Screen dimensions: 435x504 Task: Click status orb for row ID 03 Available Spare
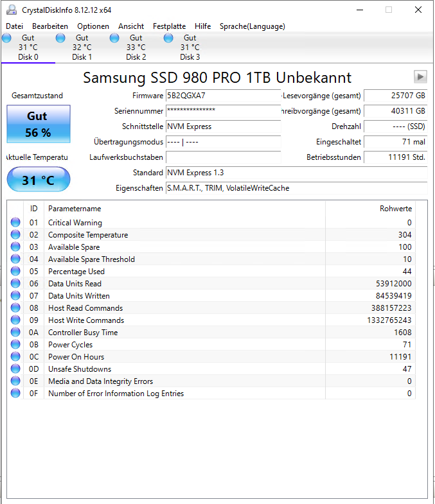coord(15,247)
